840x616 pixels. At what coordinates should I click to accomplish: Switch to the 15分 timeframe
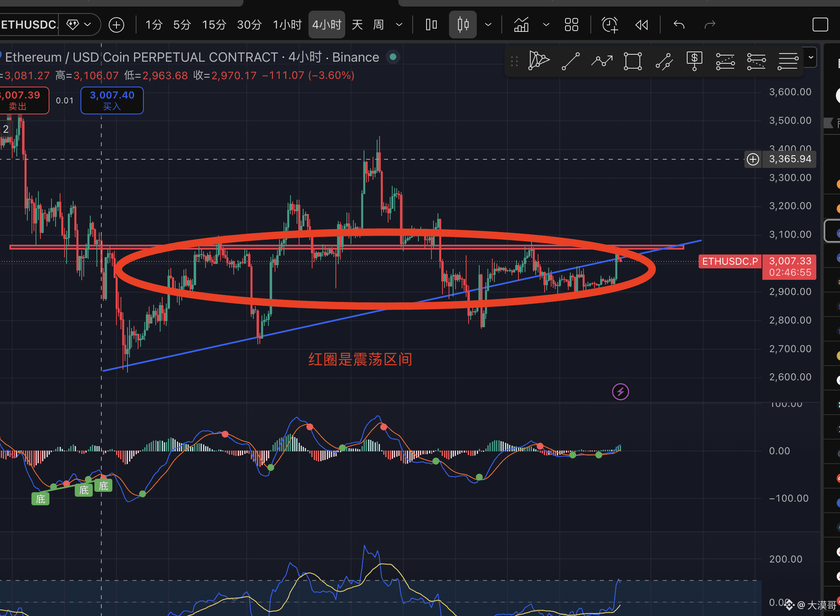click(x=214, y=25)
